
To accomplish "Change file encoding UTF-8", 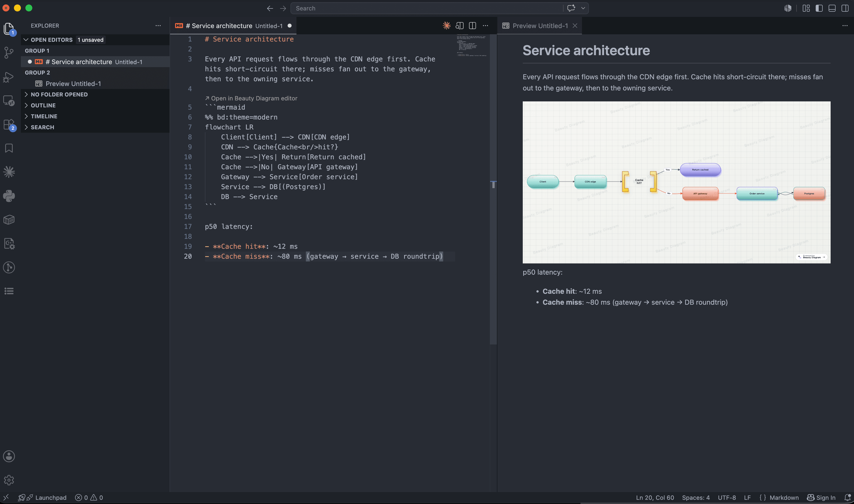I will 727,498.
